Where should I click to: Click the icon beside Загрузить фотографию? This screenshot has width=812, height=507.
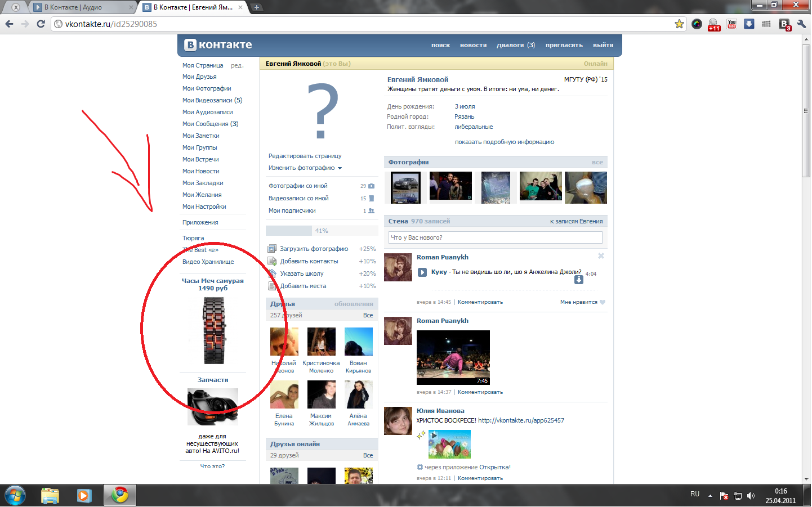(x=272, y=249)
